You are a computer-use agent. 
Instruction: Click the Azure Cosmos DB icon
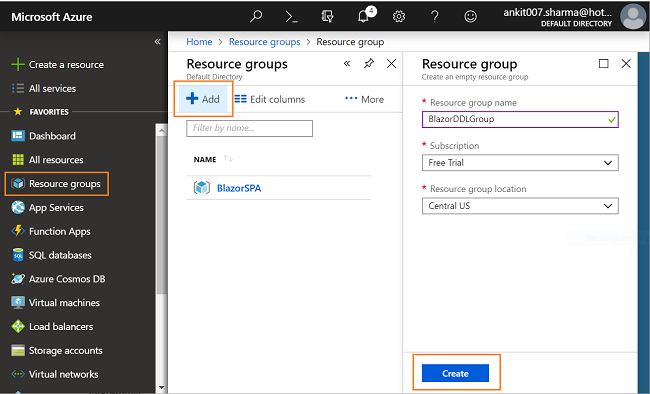(x=18, y=279)
